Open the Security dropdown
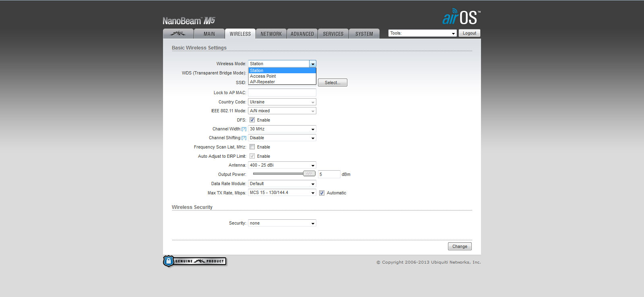 pos(282,223)
